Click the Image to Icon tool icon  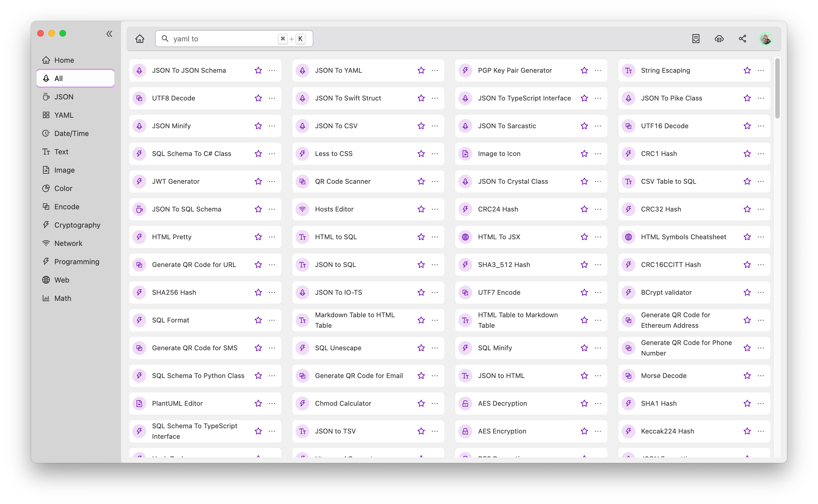click(465, 154)
